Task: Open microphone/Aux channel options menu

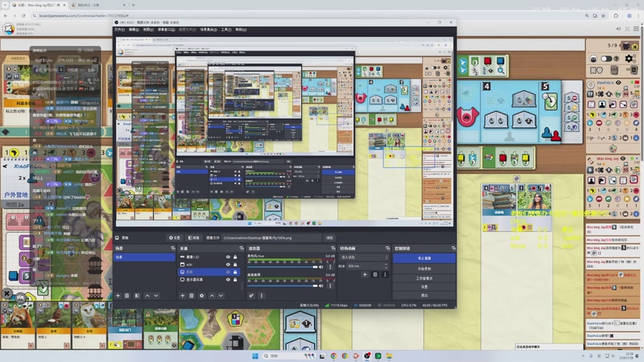Action: (330, 267)
